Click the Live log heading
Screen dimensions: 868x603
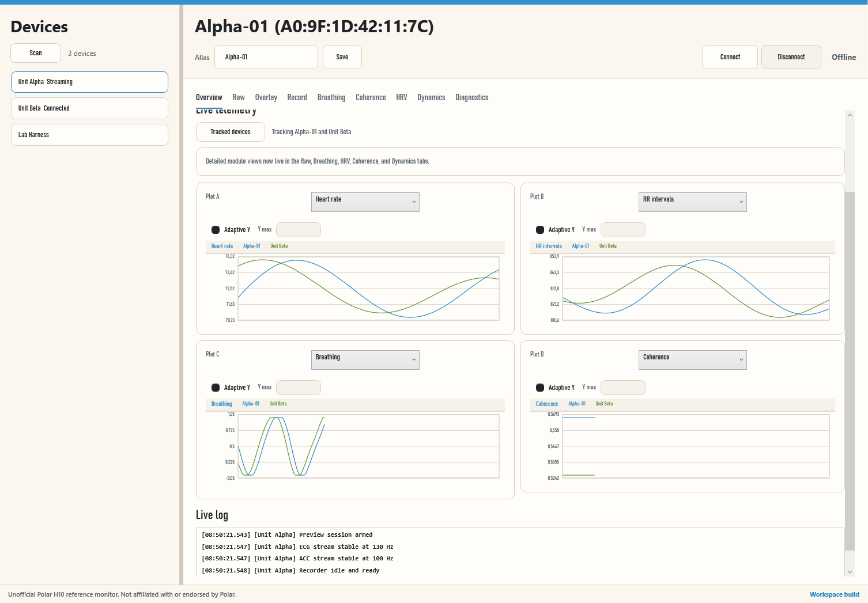pos(212,515)
